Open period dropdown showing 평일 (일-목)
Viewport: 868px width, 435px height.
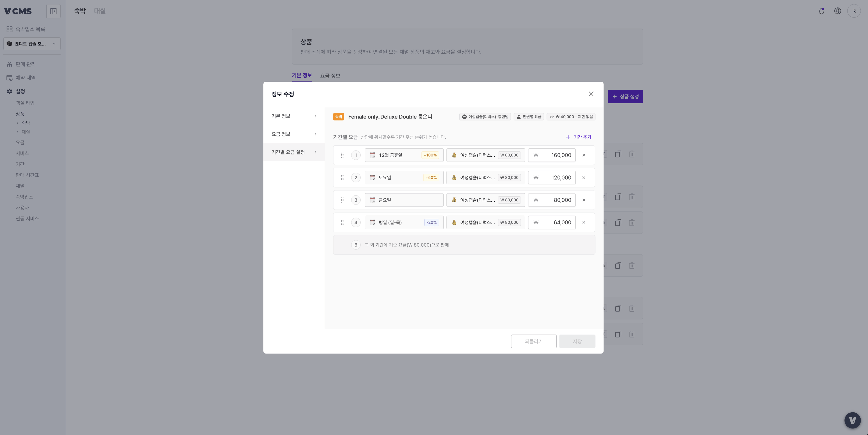click(x=404, y=222)
